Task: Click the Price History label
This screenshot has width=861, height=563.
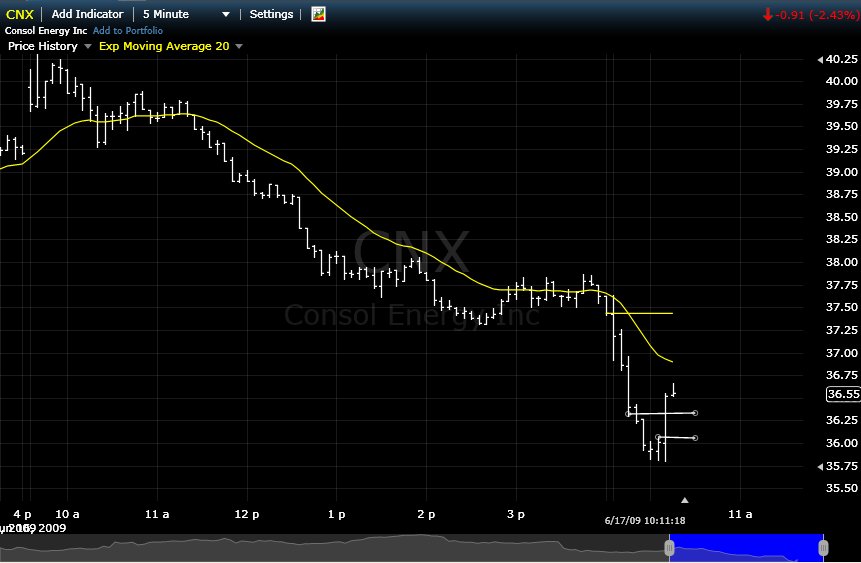Action: point(42,46)
